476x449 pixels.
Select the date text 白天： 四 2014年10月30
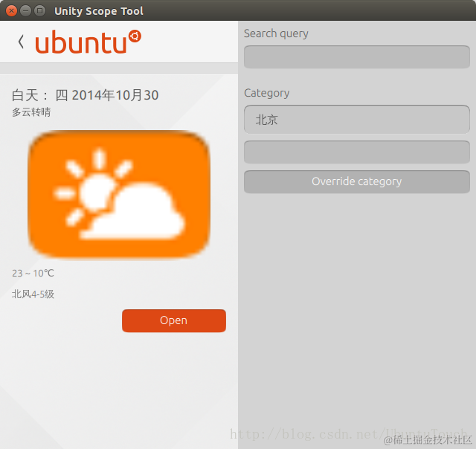[85, 95]
